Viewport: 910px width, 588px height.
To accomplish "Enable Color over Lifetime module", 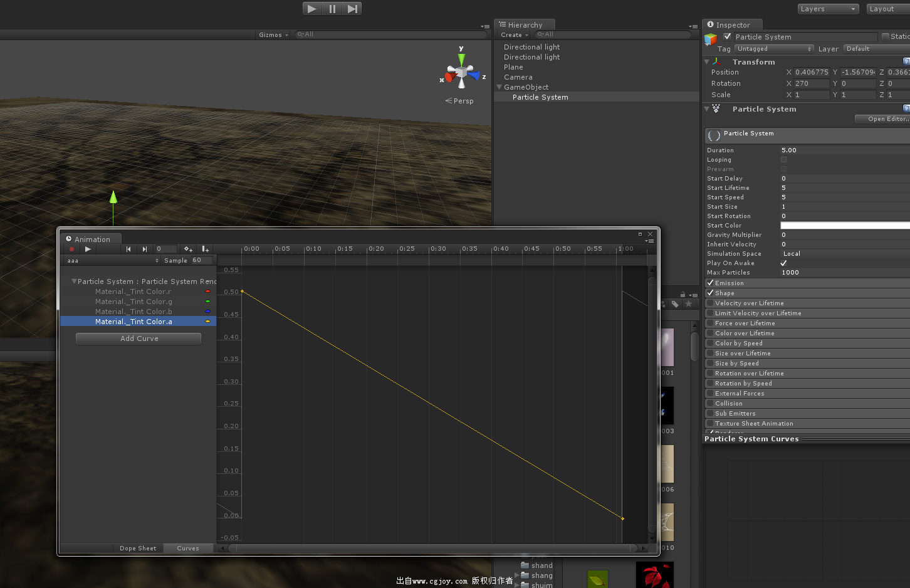I will click(710, 333).
